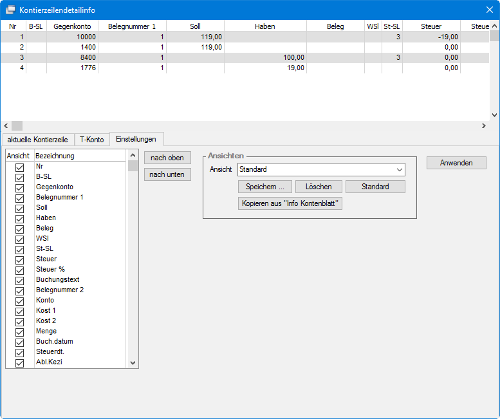
Task: Click Kopieren aus "Info Kontenblatt" button
Action: [x=290, y=203]
